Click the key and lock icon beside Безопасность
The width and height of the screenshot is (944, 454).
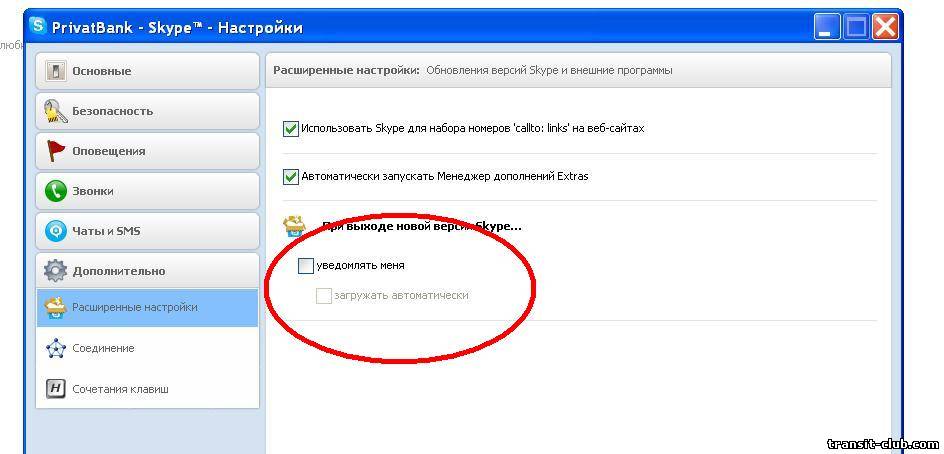tap(55, 111)
